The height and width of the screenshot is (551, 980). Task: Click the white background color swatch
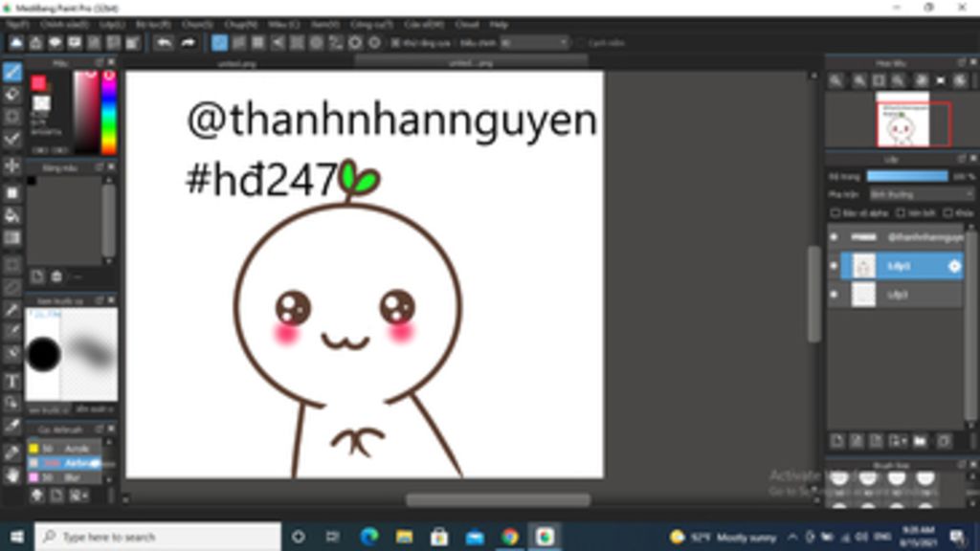[42, 102]
